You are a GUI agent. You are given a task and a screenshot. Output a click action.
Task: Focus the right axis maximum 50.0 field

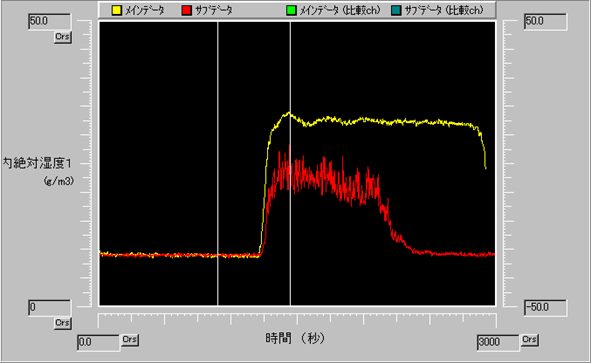click(545, 21)
